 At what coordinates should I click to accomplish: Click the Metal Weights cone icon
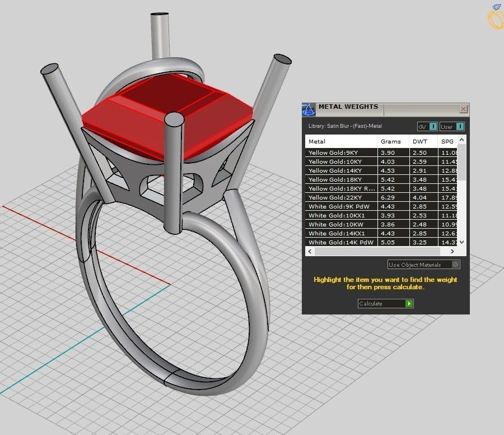click(x=308, y=109)
